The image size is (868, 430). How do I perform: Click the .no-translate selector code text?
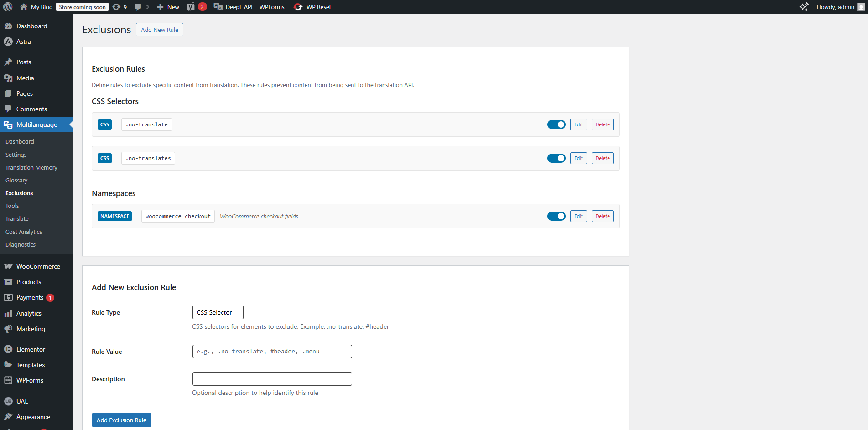(x=146, y=124)
